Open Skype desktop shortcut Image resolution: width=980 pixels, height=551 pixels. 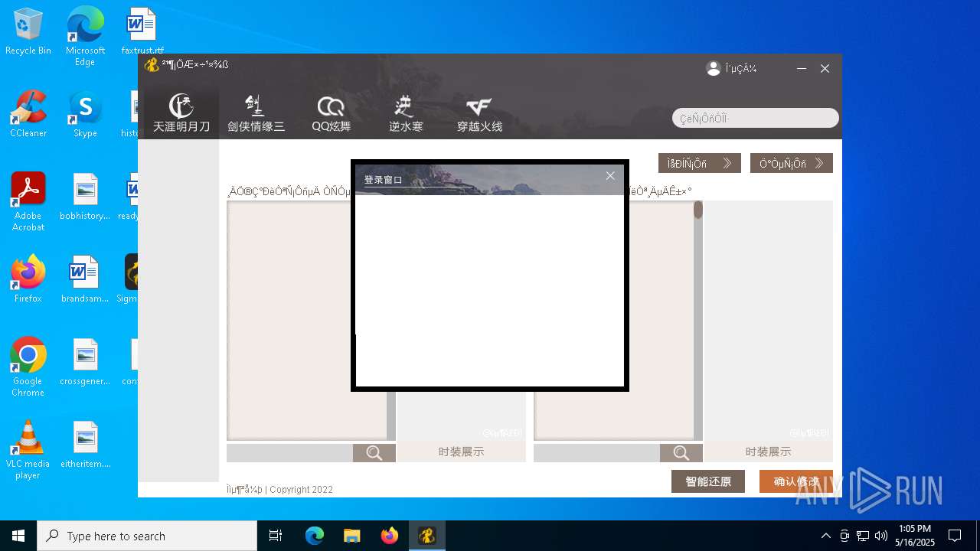tap(85, 114)
